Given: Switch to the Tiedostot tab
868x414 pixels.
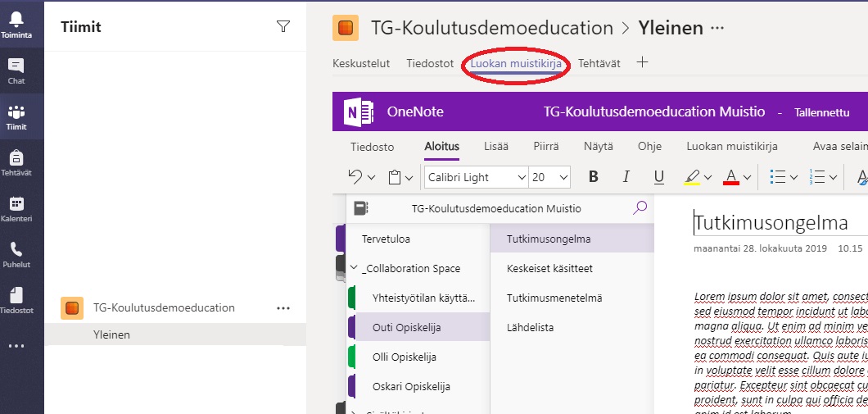Looking at the screenshot, I should coord(430,63).
